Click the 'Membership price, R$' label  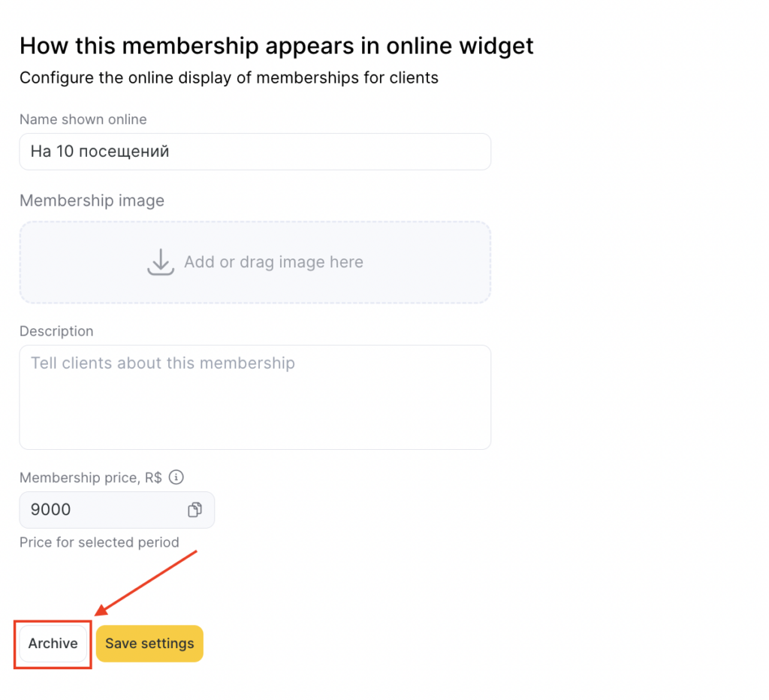(91, 478)
